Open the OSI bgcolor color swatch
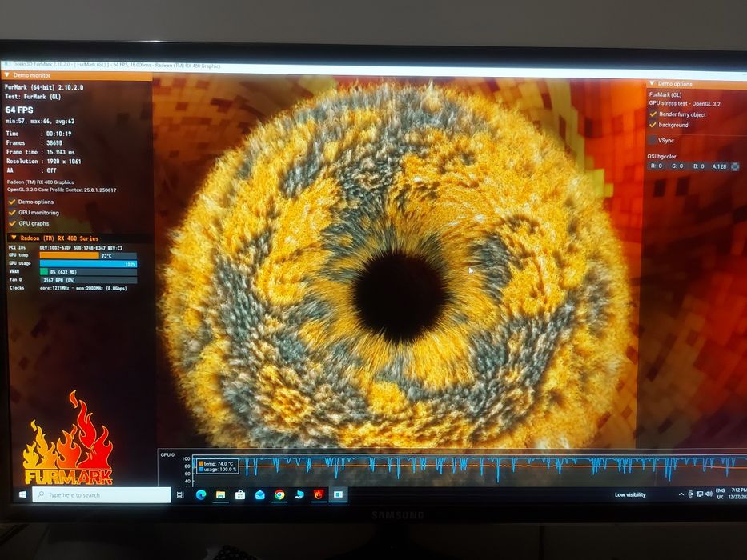747x560 pixels. [x=735, y=166]
